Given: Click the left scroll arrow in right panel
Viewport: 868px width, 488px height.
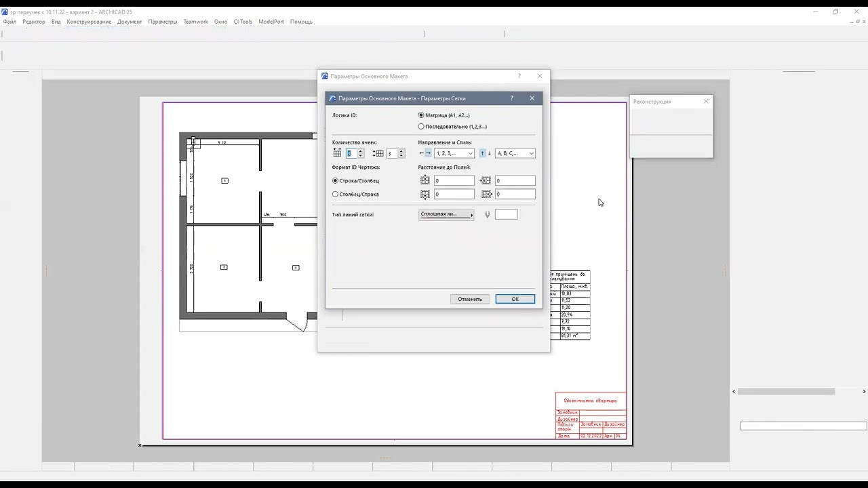Looking at the screenshot, I should tap(734, 392).
